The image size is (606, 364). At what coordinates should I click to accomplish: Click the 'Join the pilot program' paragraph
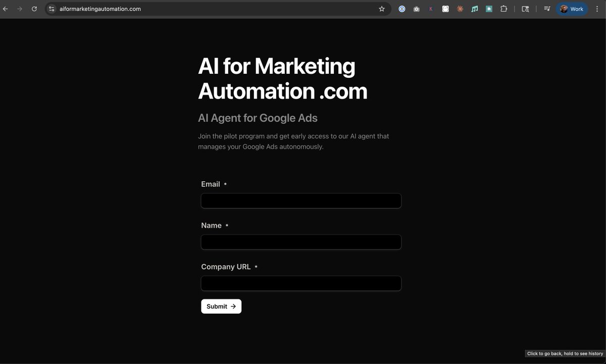(x=293, y=141)
